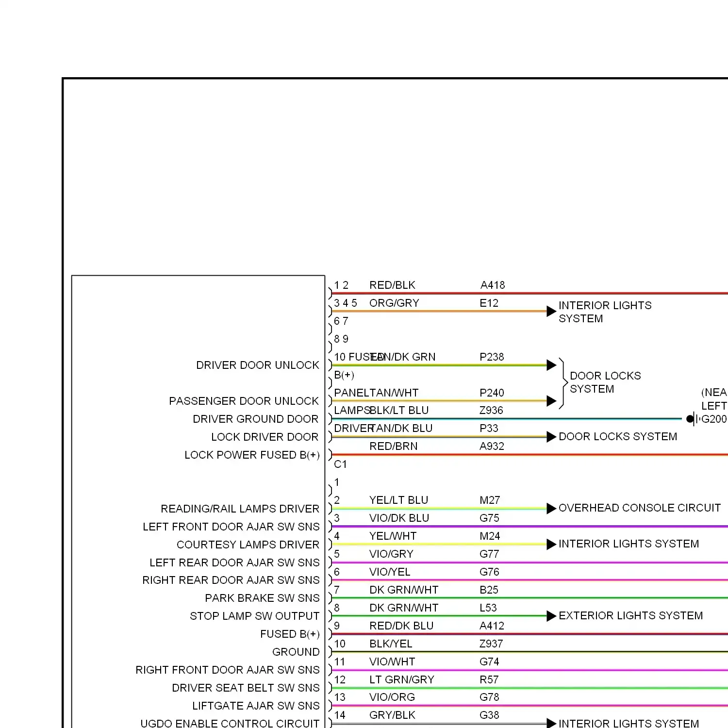
Task: Click LIFTGATE AJAR SW SNS label
Action: tap(256, 706)
